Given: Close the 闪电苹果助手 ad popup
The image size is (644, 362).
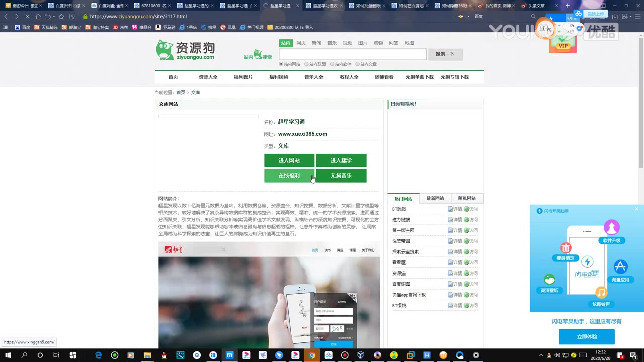Looking at the screenshot, I should click(x=636, y=209).
